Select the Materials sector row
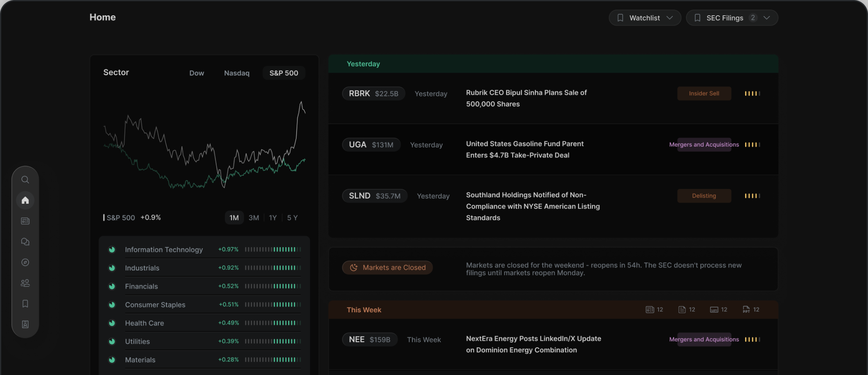Screen dimensions: 868x375 tap(204, 360)
